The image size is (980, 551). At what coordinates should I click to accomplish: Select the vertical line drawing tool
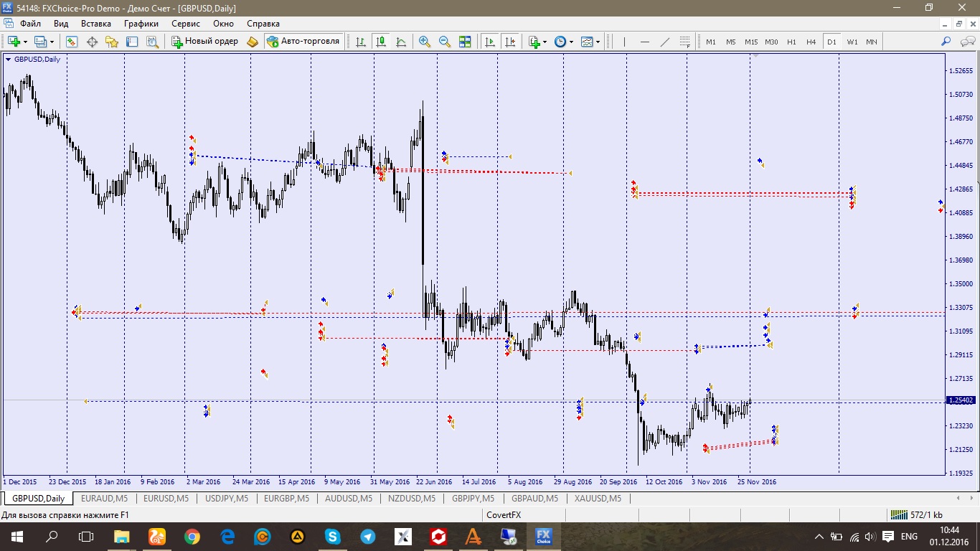(624, 42)
